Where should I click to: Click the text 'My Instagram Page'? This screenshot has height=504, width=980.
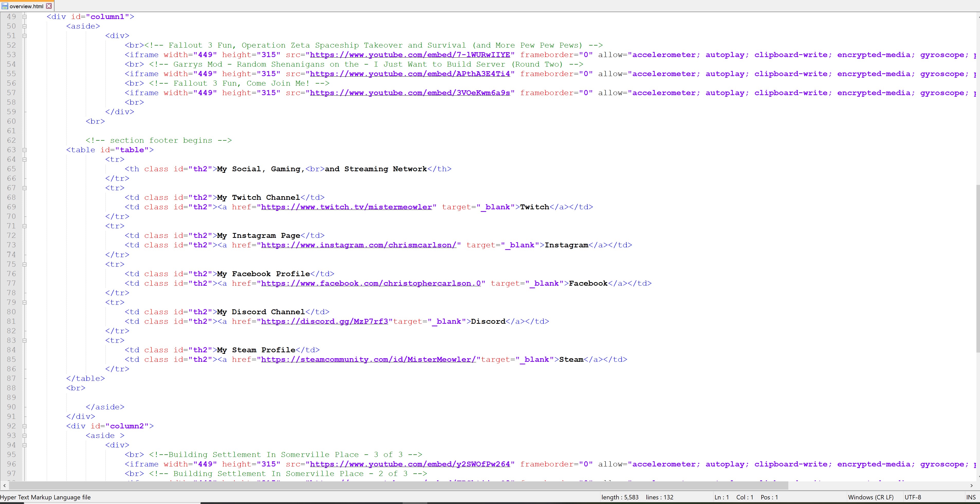259,236
